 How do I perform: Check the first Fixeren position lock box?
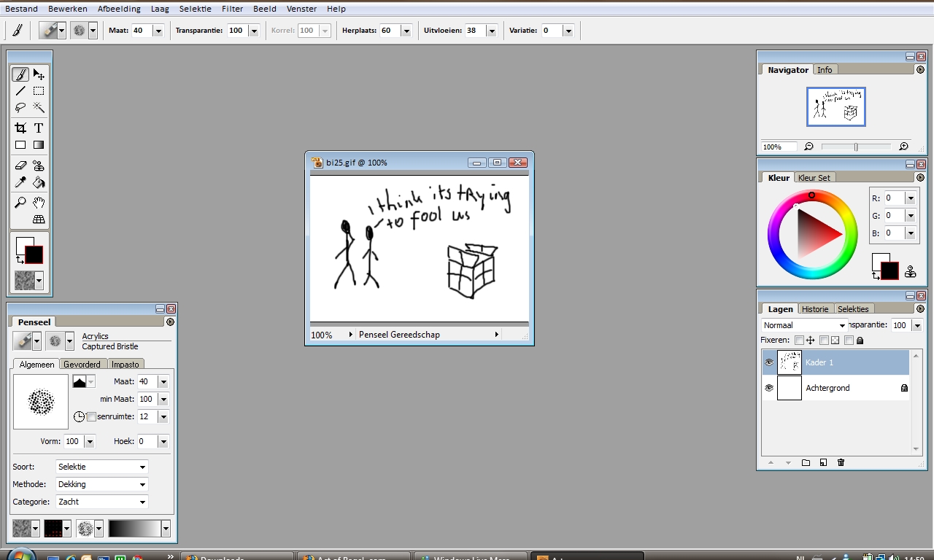799,341
